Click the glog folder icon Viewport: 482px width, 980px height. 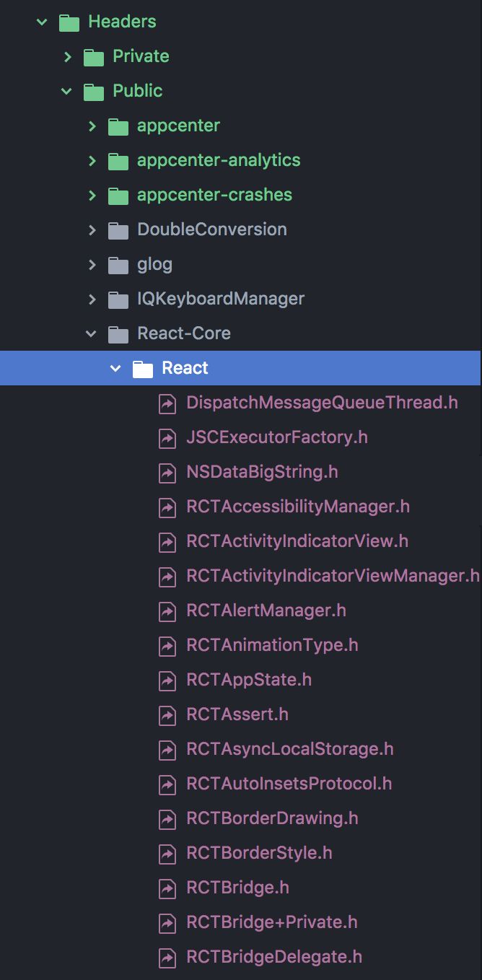pyautogui.click(x=118, y=265)
